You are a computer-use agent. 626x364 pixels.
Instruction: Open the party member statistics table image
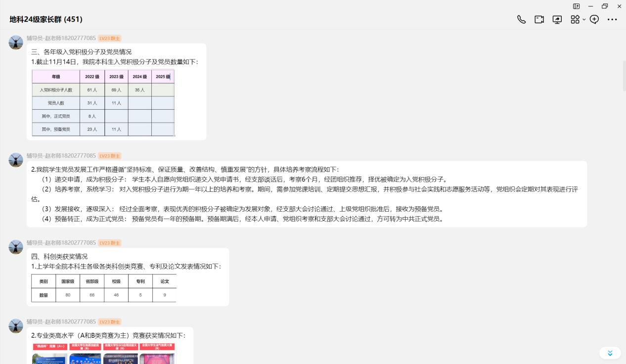click(x=103, y=103)
